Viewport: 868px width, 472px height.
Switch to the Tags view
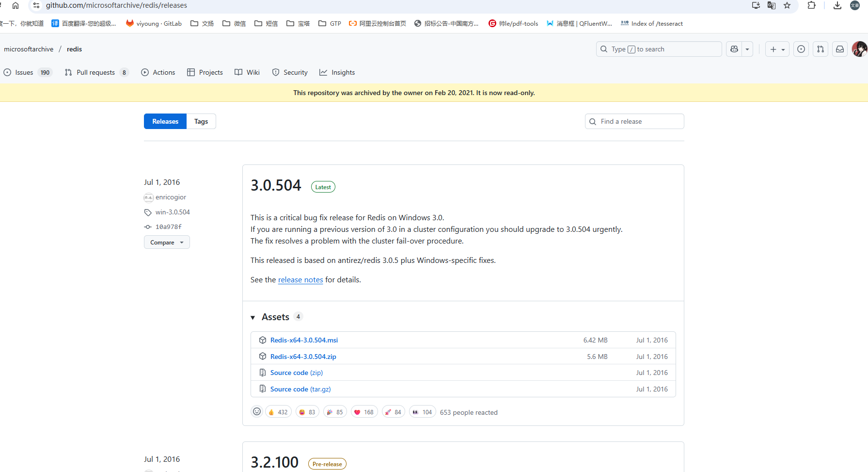(x=201, y=121)
